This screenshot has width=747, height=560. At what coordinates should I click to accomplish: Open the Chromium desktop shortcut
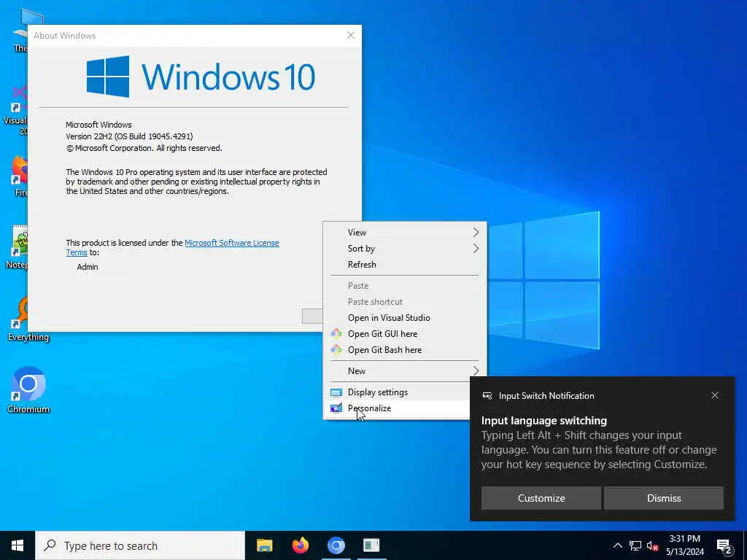tap(28, 389)
